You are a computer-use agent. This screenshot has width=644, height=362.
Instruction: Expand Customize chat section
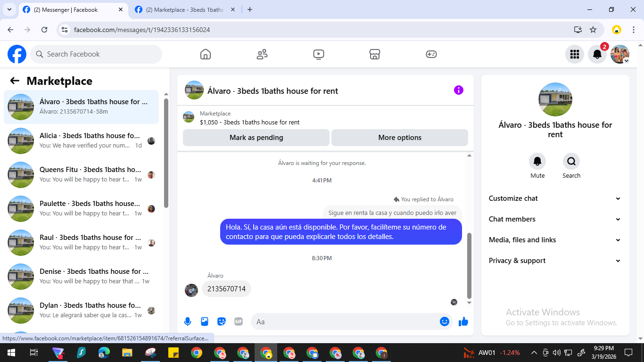coord(555,198)
